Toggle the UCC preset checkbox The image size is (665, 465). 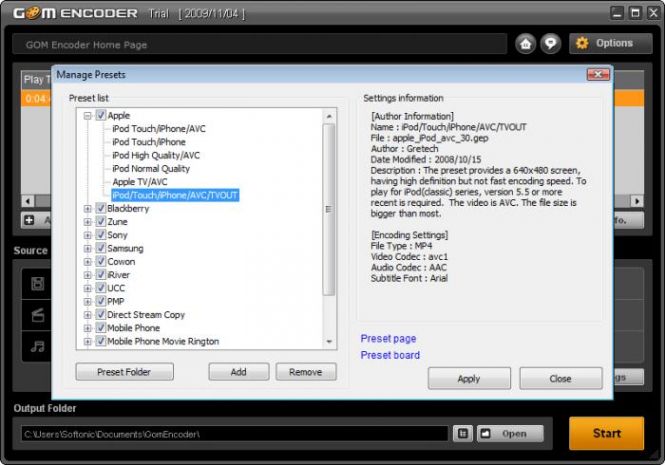click(x=101, y=288)
